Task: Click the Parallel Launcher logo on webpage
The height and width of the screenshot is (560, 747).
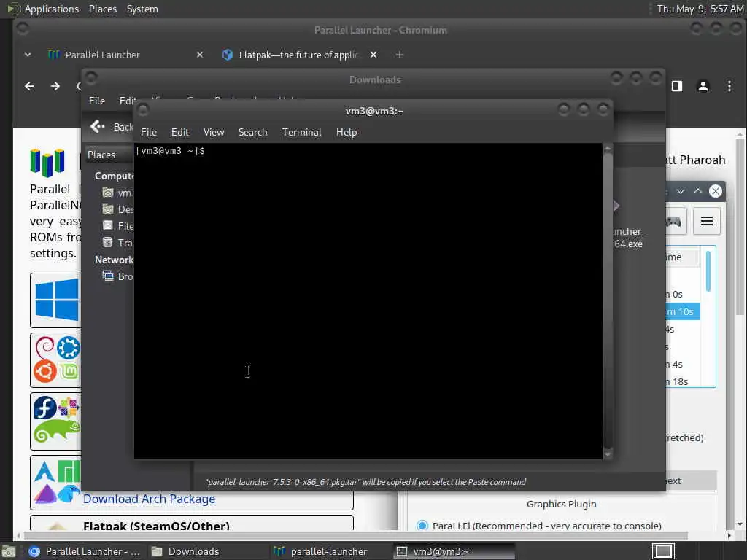Action: [x=47, y=162]
